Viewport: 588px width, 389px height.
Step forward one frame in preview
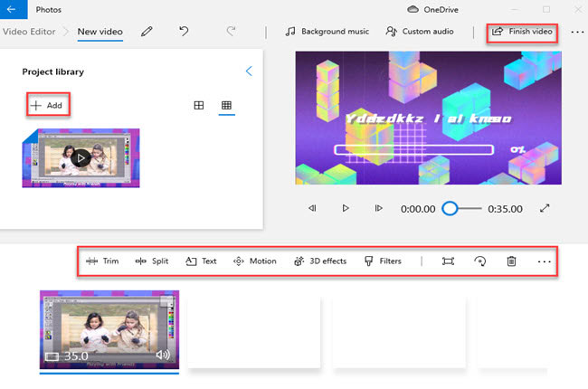[x=379, y=208]
